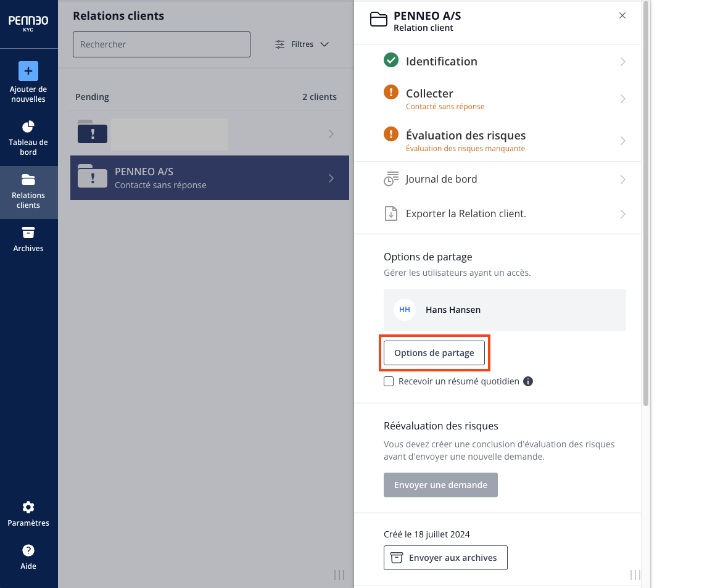This screenshot has height=588, width=723.
Task: Click the resize handle at bottom of detail panel
Action: click(635, 574)
